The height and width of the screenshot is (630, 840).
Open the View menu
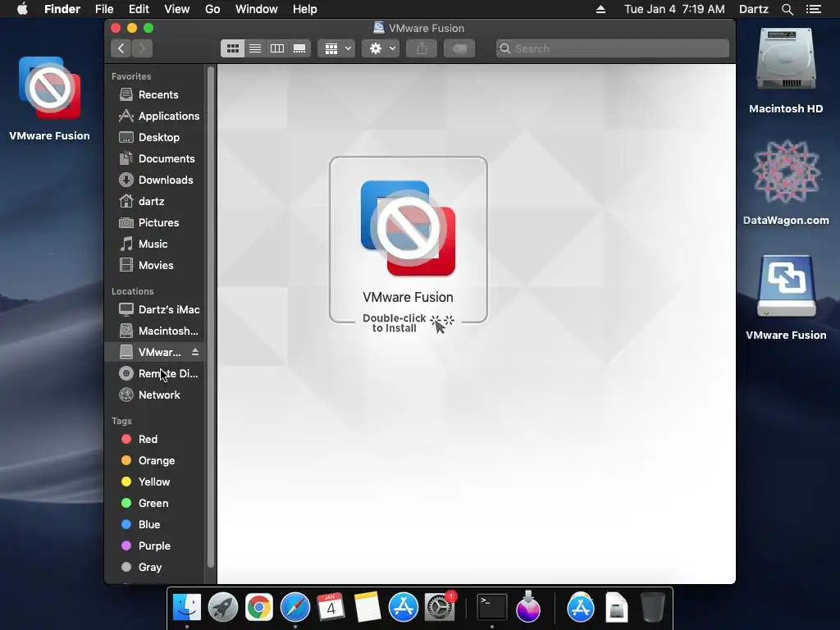[177, 9]
